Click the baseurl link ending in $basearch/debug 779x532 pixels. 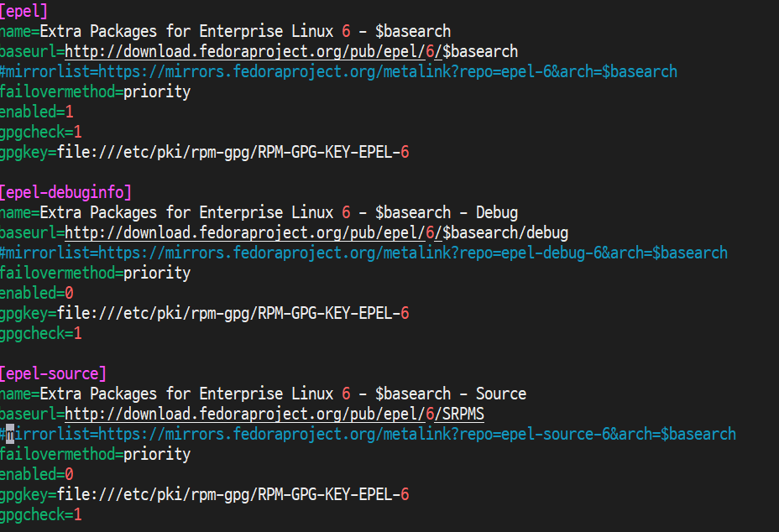pos(316,232)
